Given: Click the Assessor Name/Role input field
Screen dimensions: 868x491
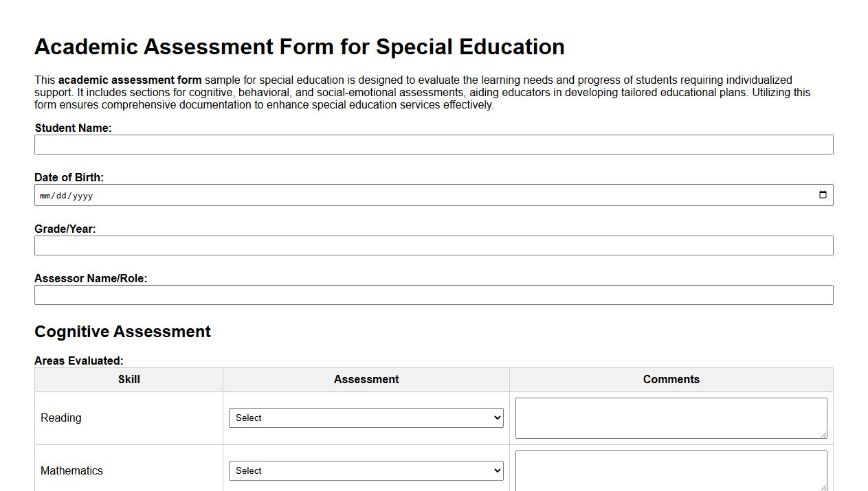Looking at the screenshot, I should point(434,295).
